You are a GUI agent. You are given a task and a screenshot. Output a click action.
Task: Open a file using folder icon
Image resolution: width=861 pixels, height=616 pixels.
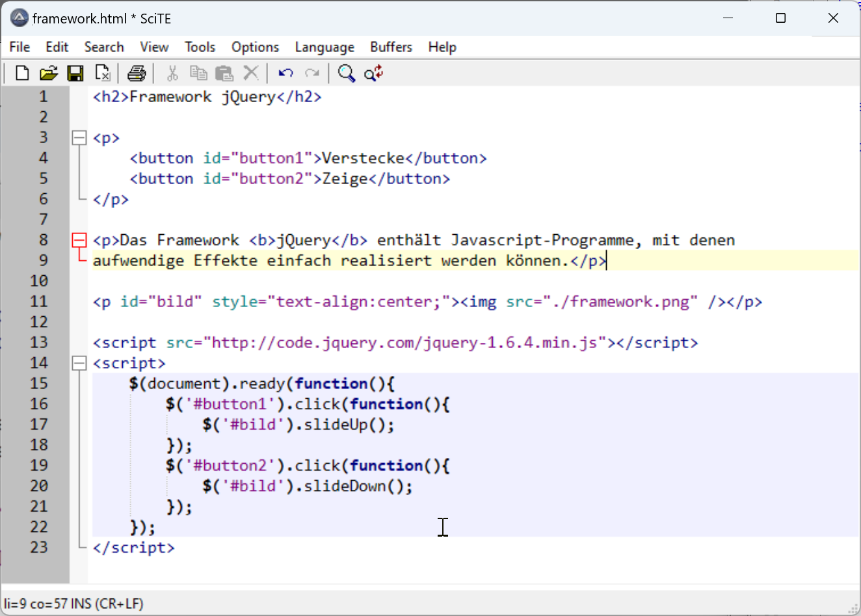tap(49, 73)
